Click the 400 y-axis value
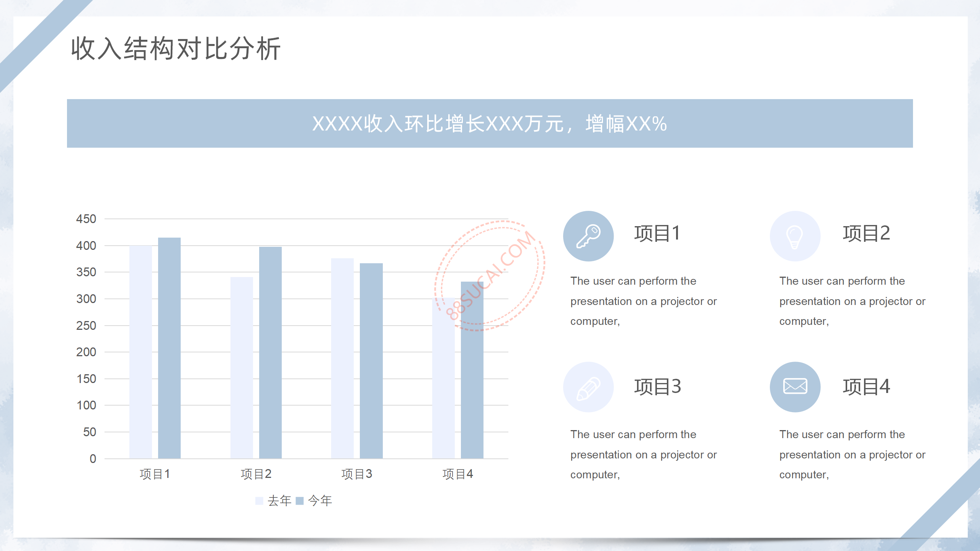 tap(86, 246)
